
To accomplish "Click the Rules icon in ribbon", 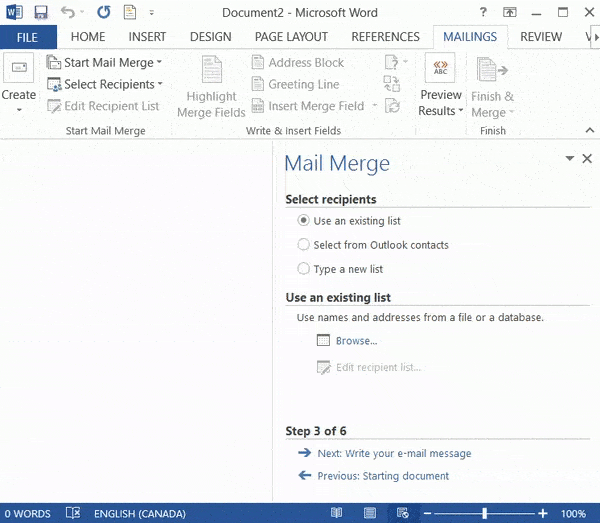I will (x=392, y=62).
